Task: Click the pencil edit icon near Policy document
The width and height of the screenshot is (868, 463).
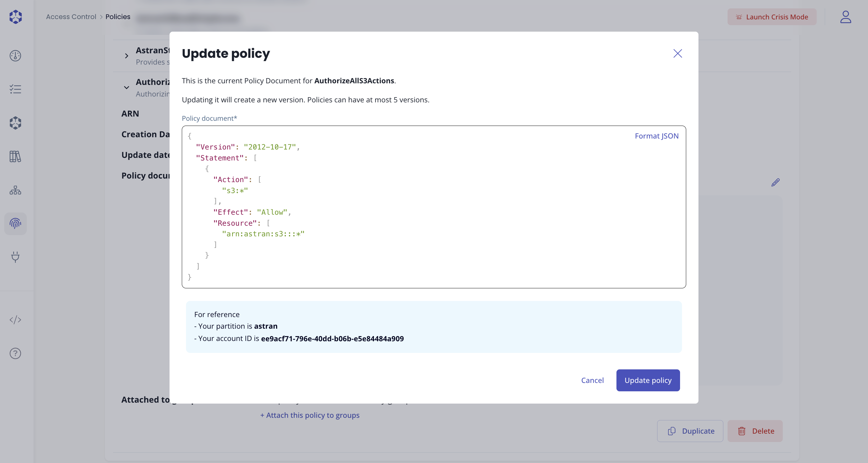Action: [x=775, y=182]
